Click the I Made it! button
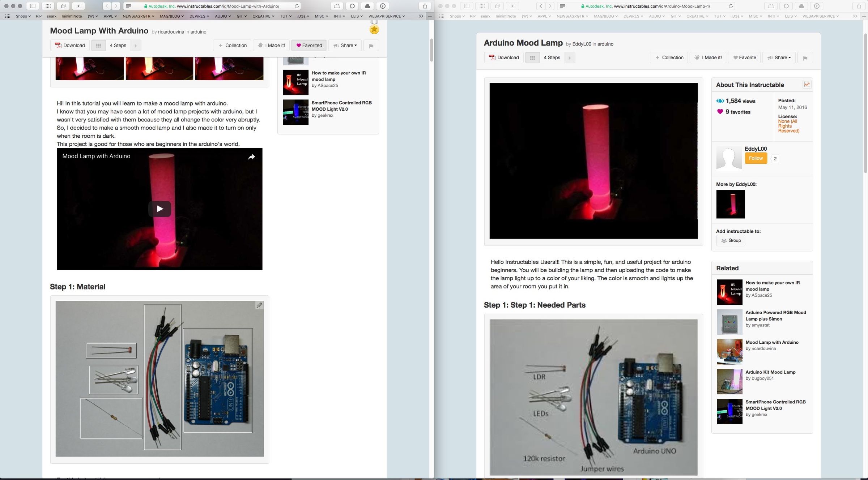 coord(271,45)
